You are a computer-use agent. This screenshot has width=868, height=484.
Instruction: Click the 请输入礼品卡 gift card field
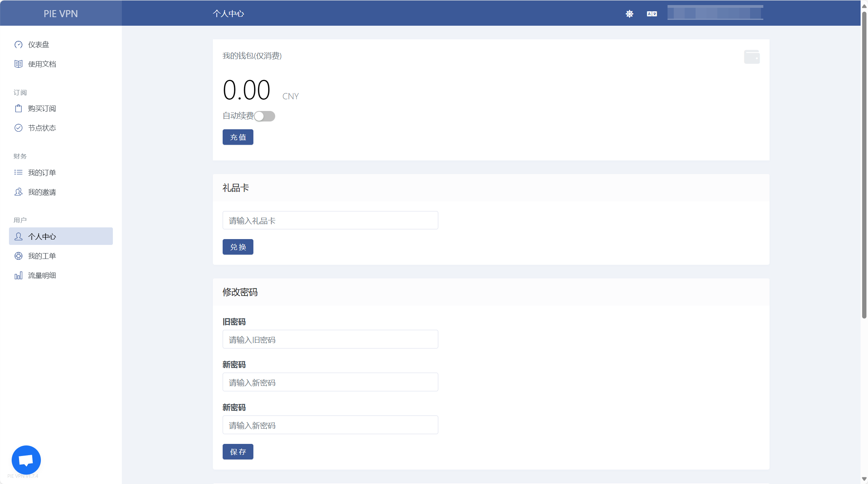[x=330, y=220]
